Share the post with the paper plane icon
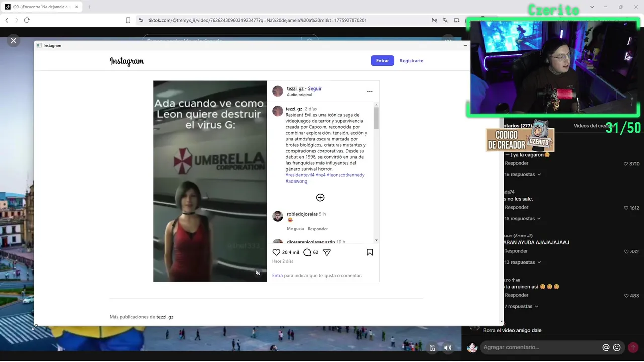The image size is (644, 362). tap(327, 252)
